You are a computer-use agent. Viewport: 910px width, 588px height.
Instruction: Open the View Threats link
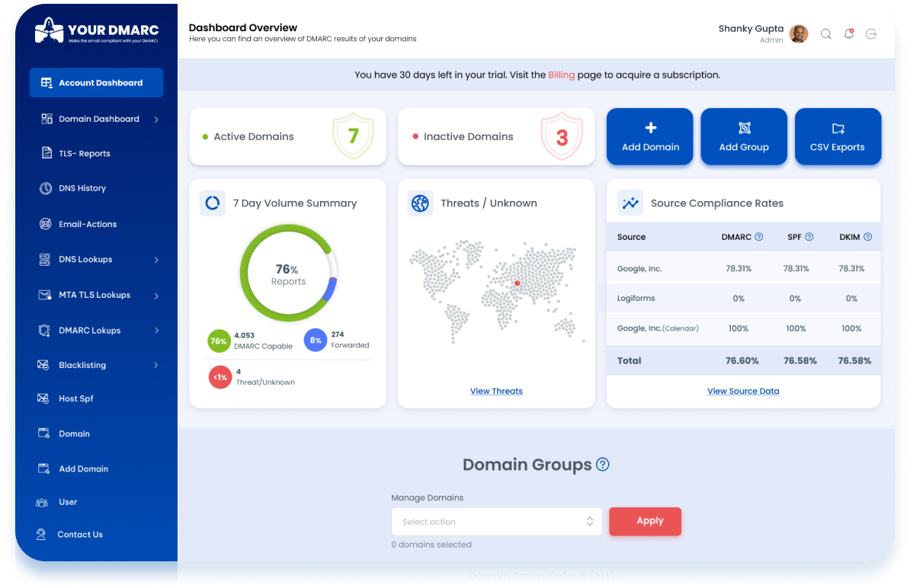496,391
